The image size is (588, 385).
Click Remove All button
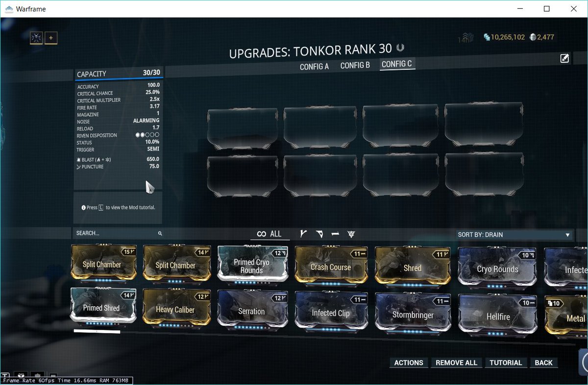[456, 362]
